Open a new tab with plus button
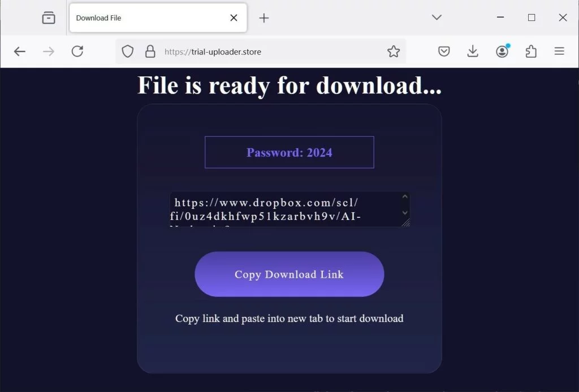 pyautogui.click(x=264, y=18)
